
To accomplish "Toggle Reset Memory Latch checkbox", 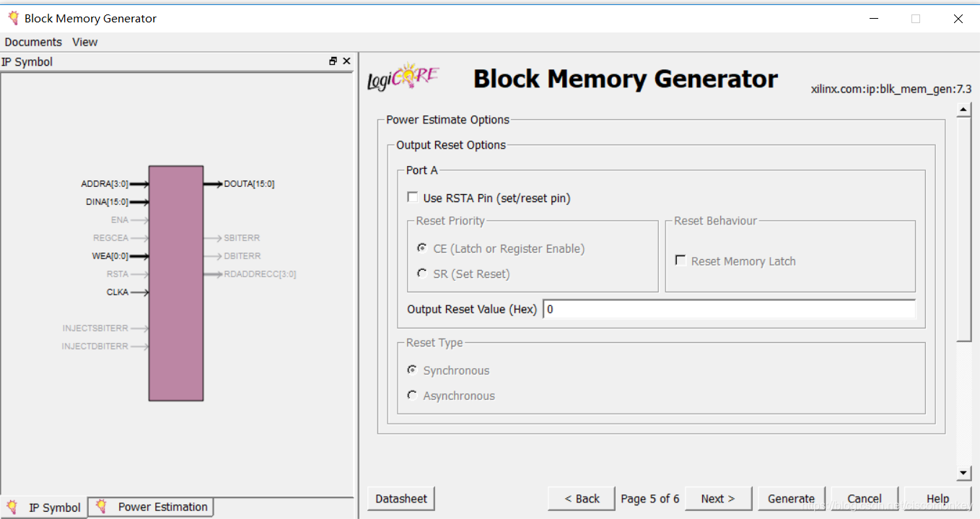I will pyautogui.click(x=681, y=261).
